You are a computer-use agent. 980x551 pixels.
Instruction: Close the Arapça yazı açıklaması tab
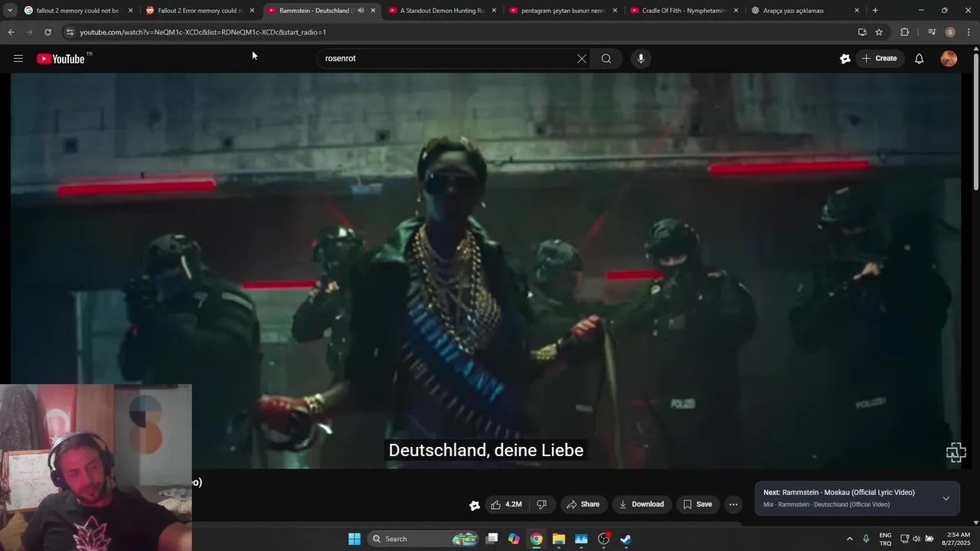(x=857, y=11)
